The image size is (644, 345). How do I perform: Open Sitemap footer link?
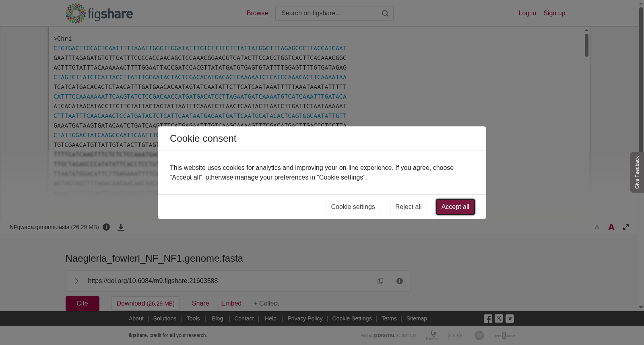[x=417, y=318]
